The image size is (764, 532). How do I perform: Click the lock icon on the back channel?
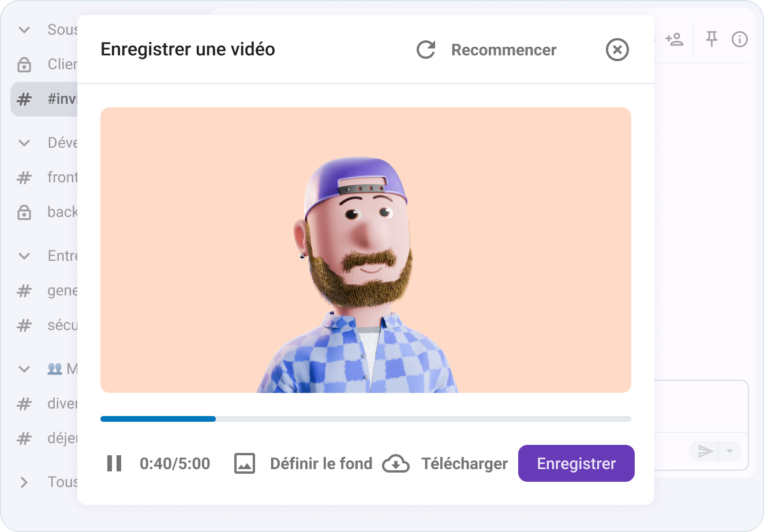click(24, 212)
